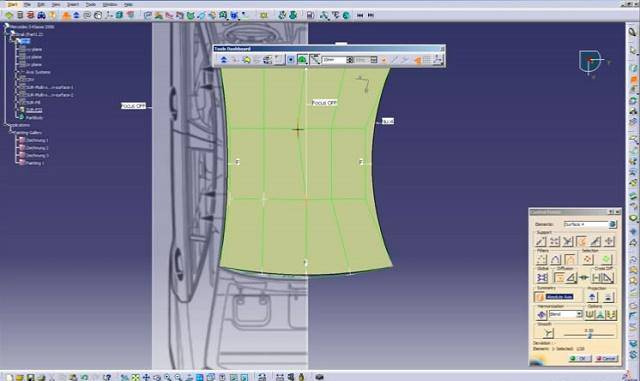Toggle the green circle option in Tools Dashboard
The width and height of the screenshot is (640, 381).
[302, 60]
